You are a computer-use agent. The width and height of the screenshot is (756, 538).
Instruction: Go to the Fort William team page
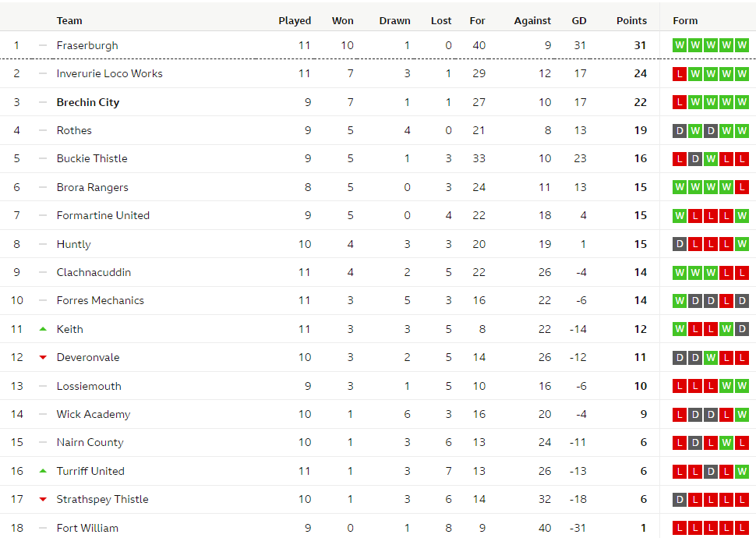pyautogui.click(x=87, y=528)
